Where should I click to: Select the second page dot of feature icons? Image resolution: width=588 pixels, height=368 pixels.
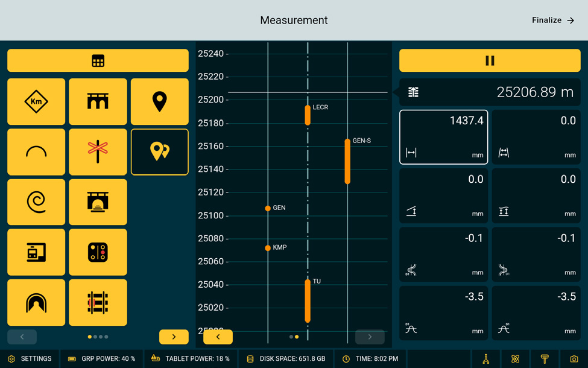[95, 337]
